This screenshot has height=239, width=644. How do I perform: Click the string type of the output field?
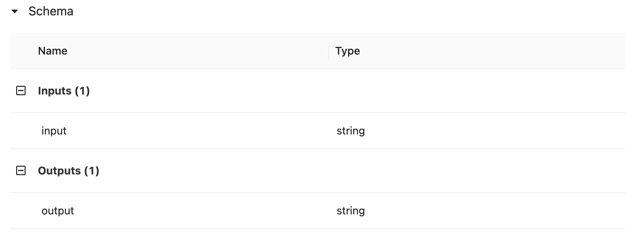click(350, 211)
